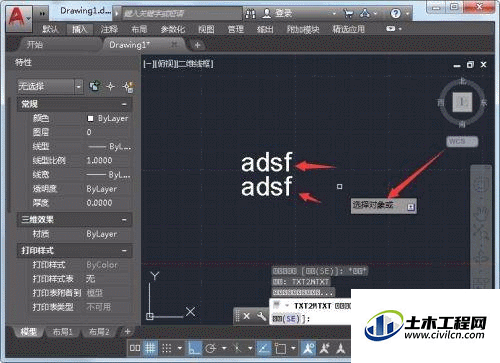Collapse the 打印样式 properties section
The width and height of the screenshot is (500, 363).
coord(124,251)
